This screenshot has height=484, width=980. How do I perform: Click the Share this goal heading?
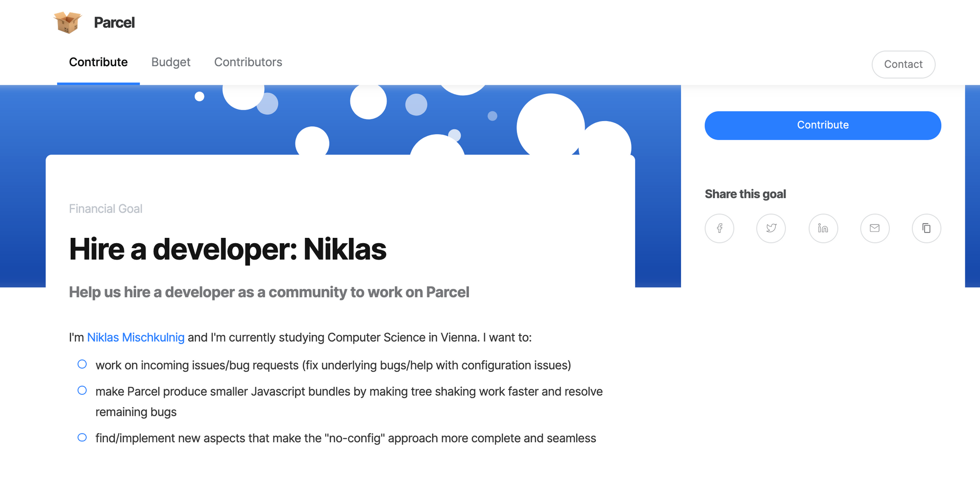[745, 194]
